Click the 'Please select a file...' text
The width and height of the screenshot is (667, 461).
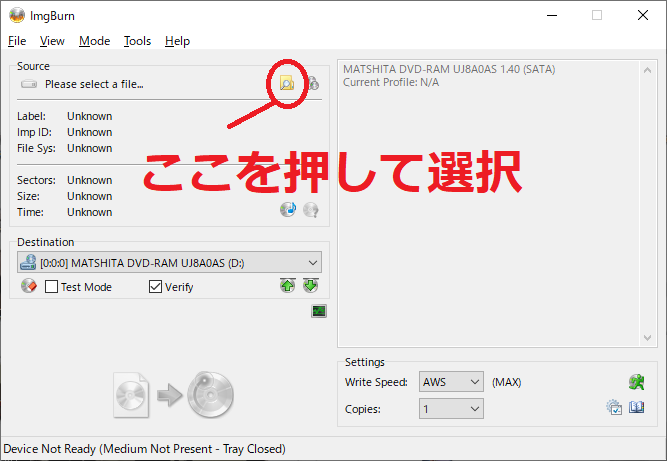tap(94, 84)
